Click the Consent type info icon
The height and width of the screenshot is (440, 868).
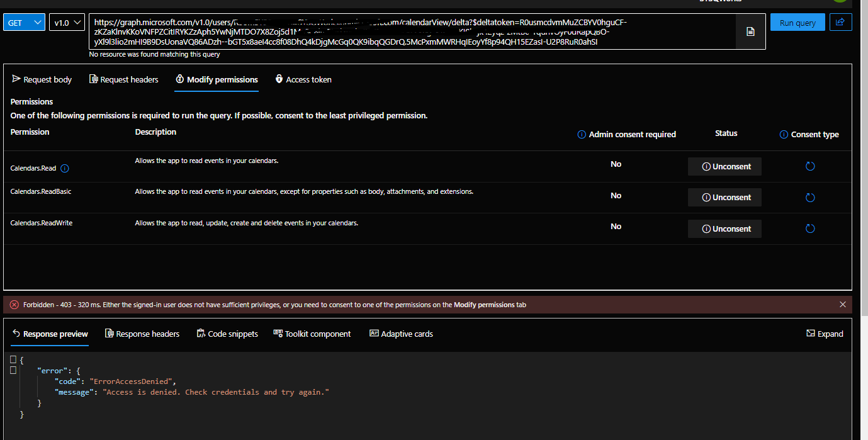(x=784, y=135)
